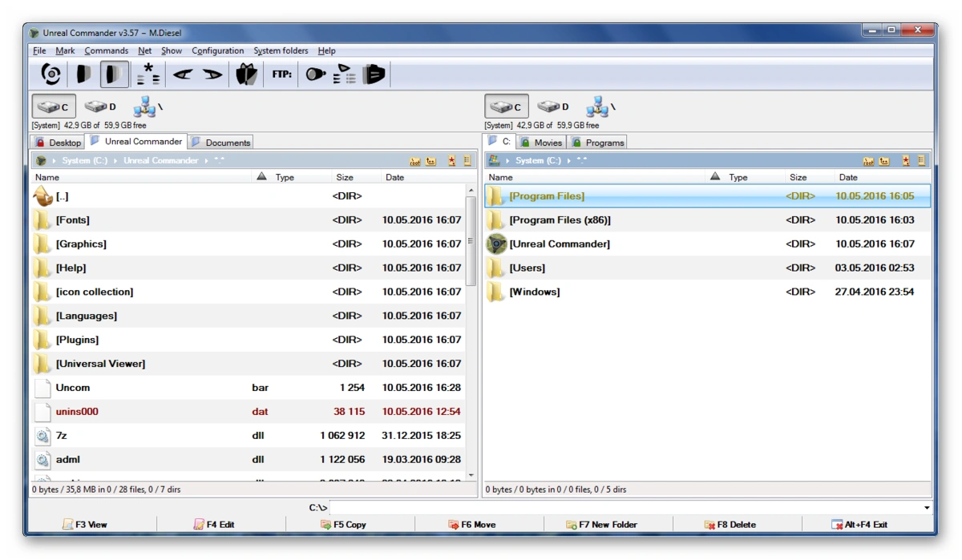
Task: Click favorites star icon in right path bar
Action: [906, 161]
